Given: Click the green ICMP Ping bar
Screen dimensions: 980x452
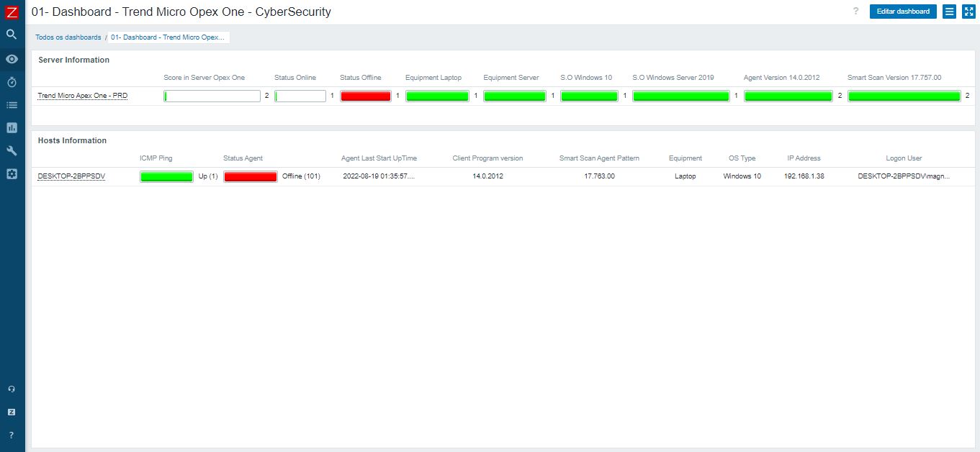Looking at the screenshot, I should click(x=166, y=176).
